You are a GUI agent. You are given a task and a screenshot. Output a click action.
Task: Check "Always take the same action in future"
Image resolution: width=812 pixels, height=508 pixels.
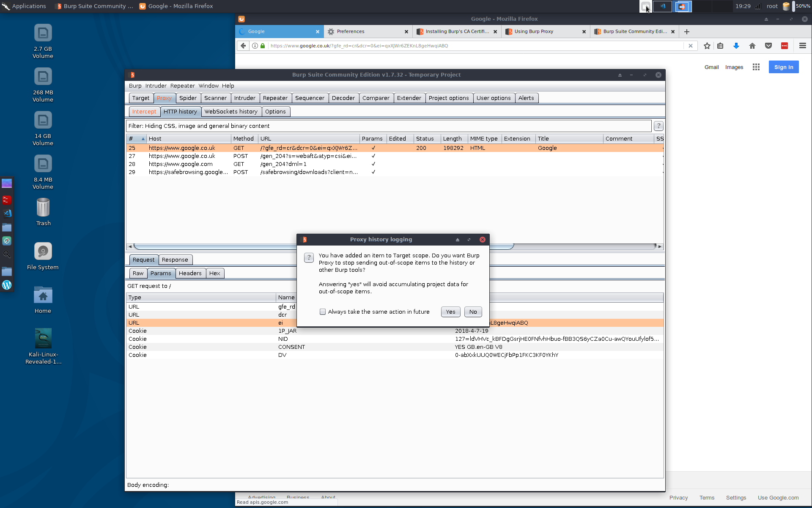point(323,312)
